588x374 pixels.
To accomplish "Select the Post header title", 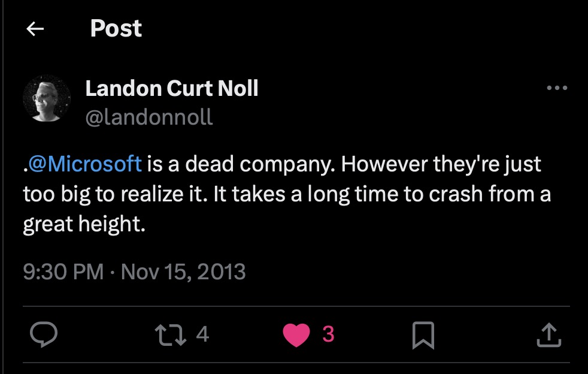I will [116, 28].
